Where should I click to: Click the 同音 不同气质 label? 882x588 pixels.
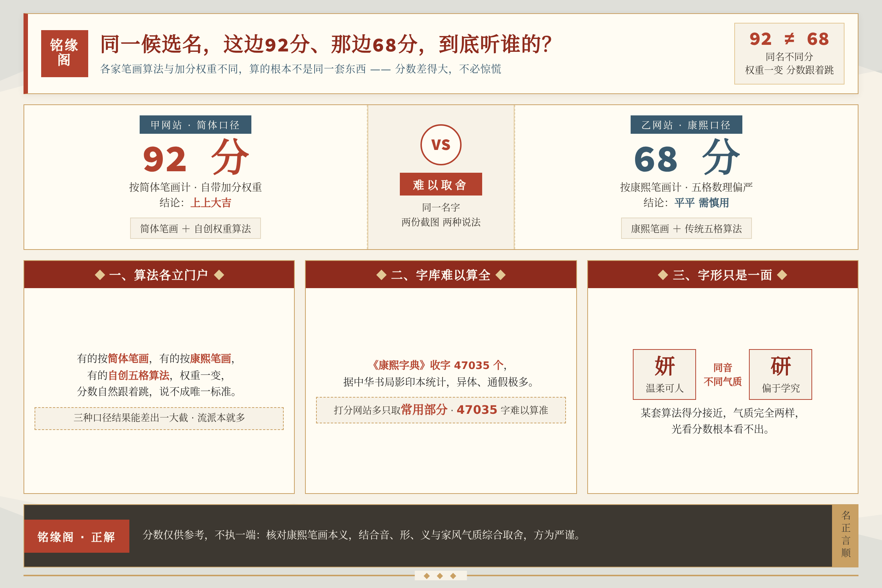722,374
